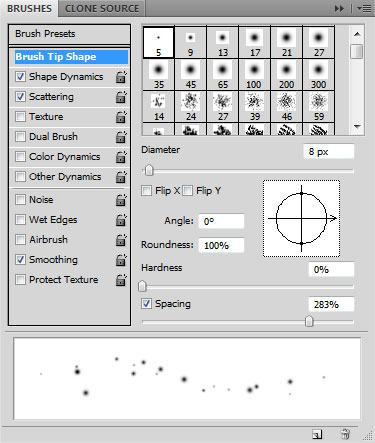
Task: Click the delete brush trash icon
Action: (345, 434)
